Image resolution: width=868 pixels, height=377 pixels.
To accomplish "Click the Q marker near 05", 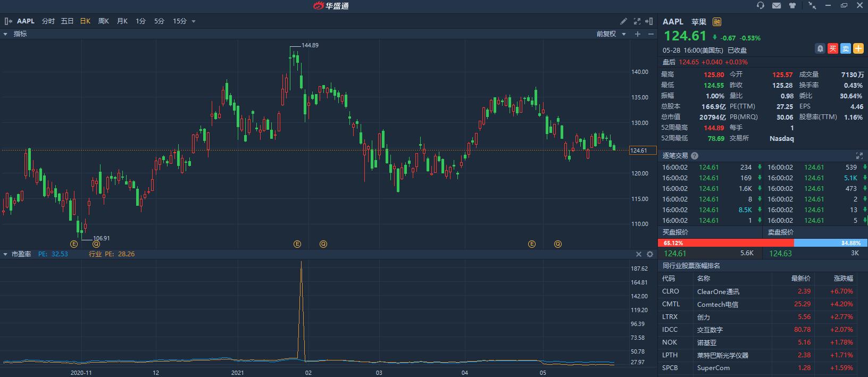I will [x=558, y=244].
